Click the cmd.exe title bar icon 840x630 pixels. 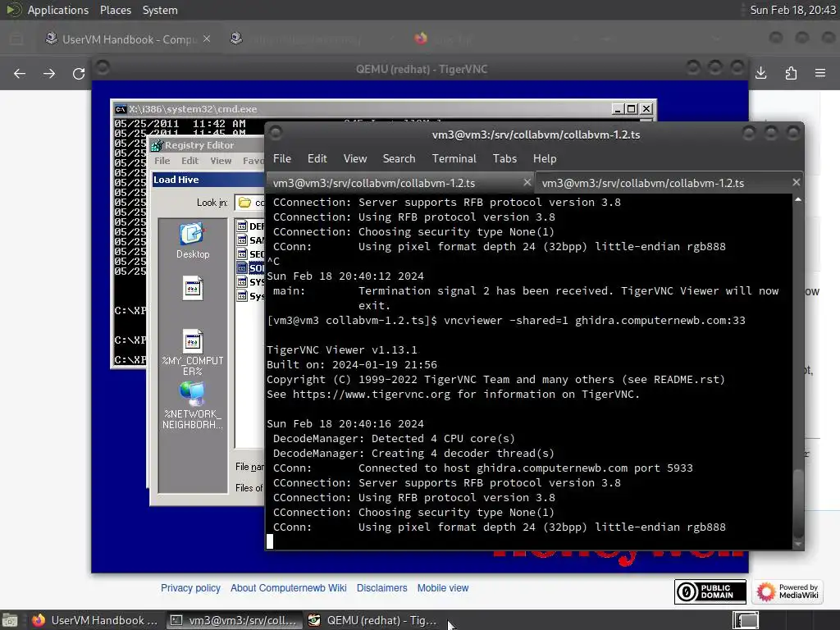(121, 109)
